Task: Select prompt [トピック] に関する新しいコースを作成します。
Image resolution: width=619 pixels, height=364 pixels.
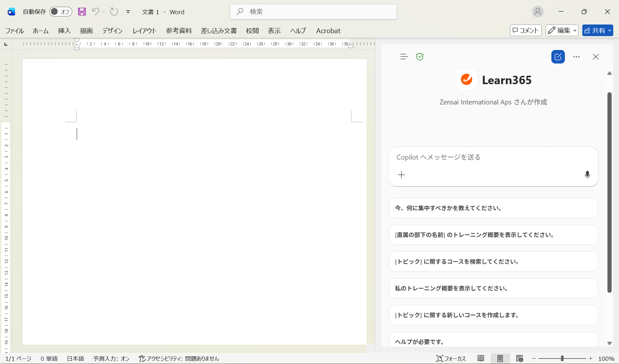Action: [493, 315]
